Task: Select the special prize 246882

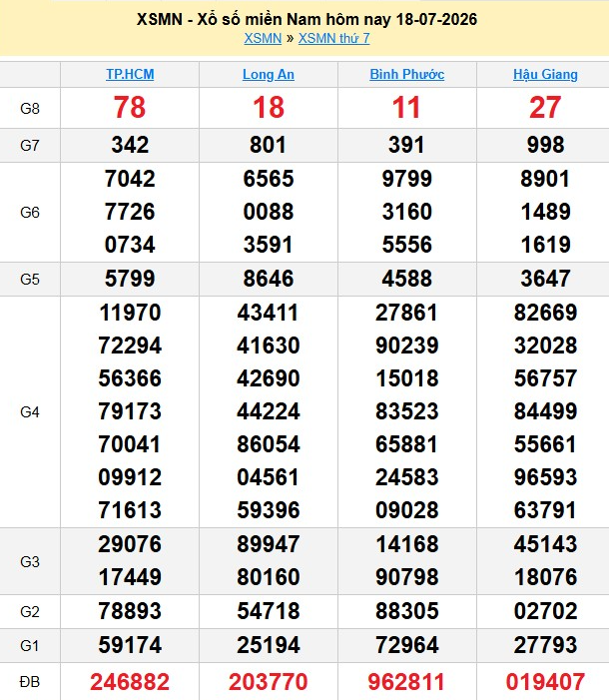Action: click(130, 682)
